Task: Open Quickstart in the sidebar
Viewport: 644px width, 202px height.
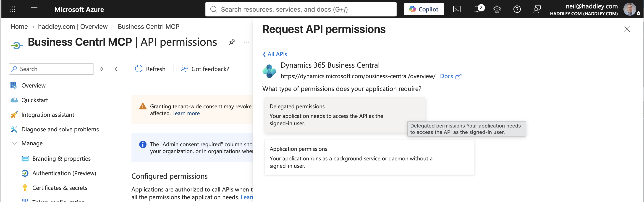Action: point(34,100)
